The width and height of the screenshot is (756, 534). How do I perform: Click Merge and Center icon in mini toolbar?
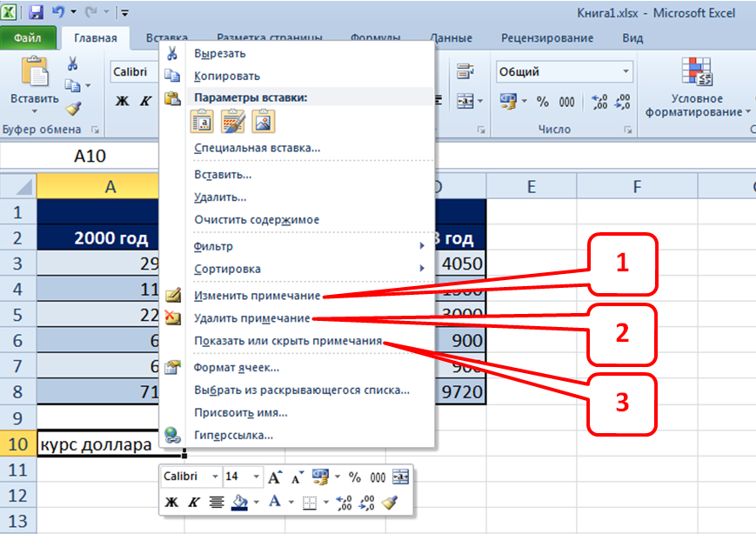pyautogui.click(x=400, y=477)
